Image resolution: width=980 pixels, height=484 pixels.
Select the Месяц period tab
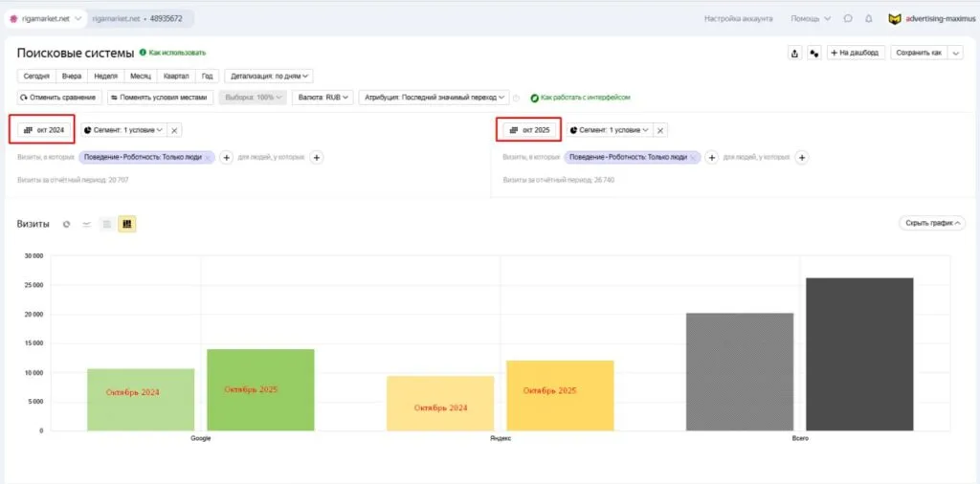click(x=141, y=77)
